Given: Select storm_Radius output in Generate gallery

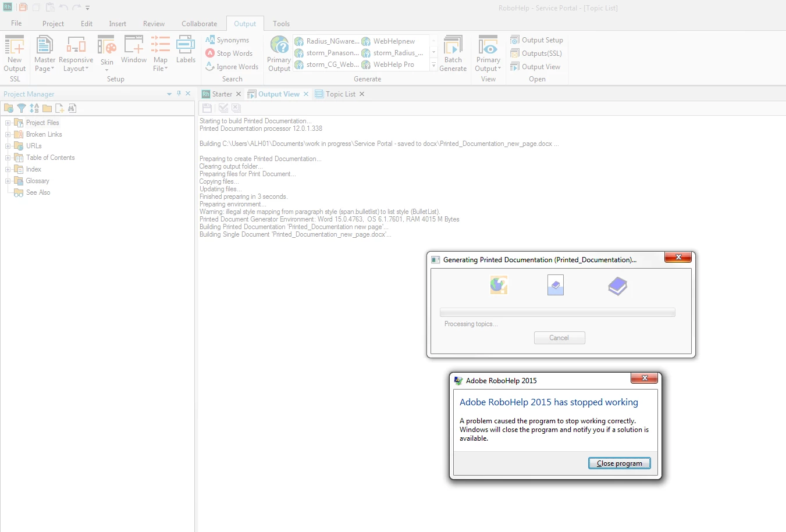Looking at the screenshot, I should pos(393,53).
